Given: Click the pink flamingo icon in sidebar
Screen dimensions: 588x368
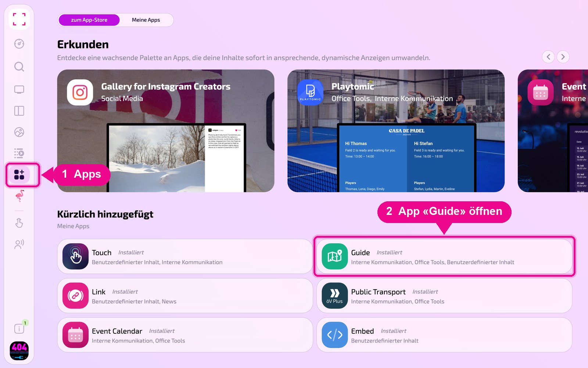Looking at the screenshot, I should [19, 196].
